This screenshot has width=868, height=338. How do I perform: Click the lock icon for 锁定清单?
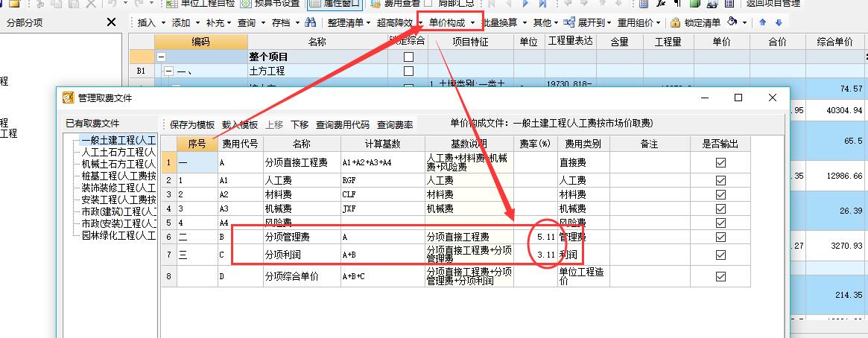(675, 22)
